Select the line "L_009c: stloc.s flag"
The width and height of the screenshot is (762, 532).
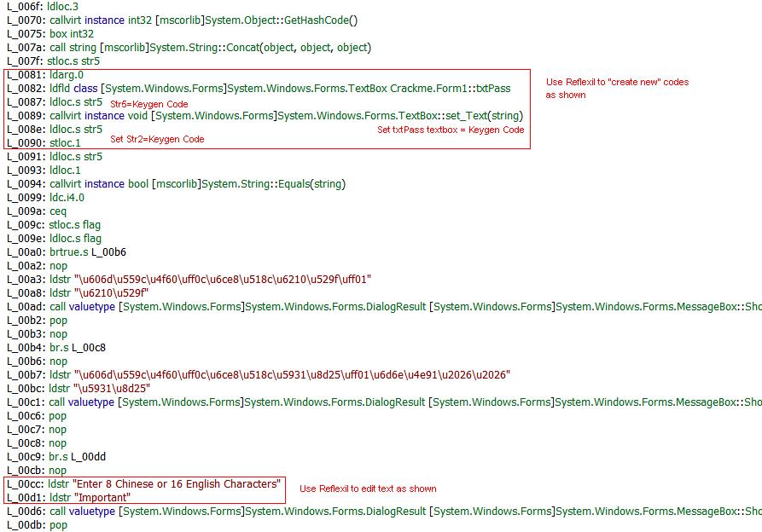pos(54,225)
